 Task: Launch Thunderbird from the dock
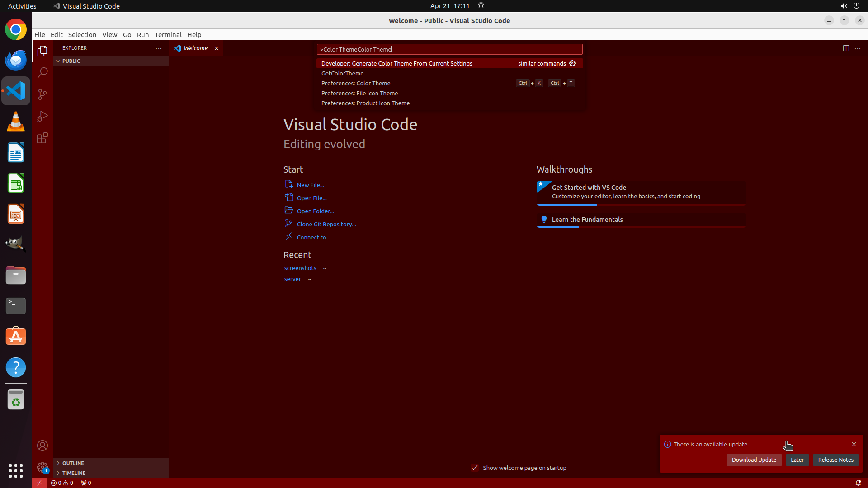pos(16,60)
